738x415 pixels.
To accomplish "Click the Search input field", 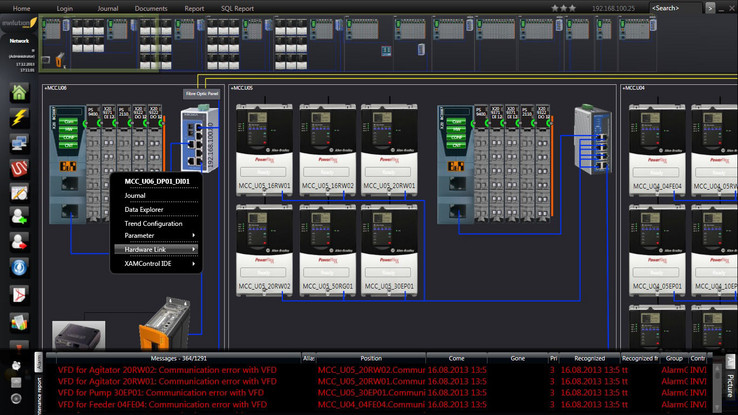I will pyautogui.click(x=675, y=8).
